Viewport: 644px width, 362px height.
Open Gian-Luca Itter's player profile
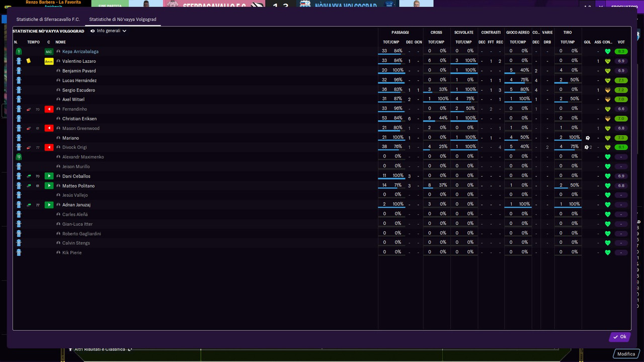77,224
